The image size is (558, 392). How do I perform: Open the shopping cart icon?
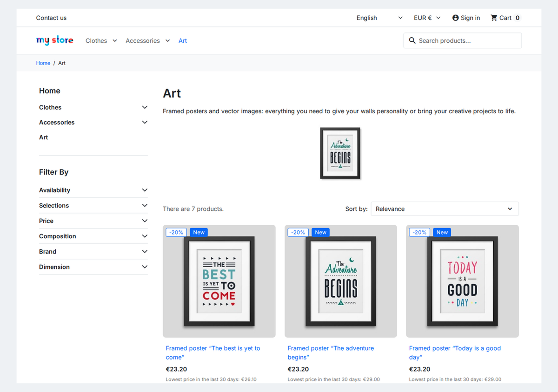494,18
